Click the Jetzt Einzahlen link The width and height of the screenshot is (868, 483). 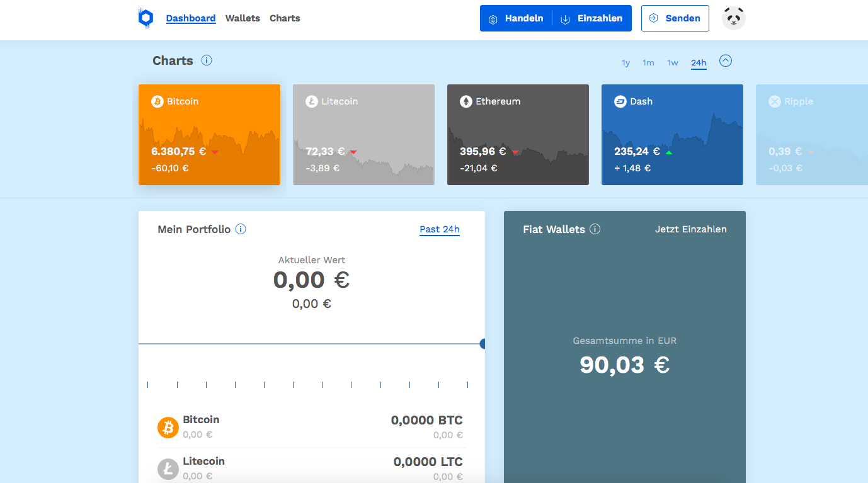691,229
